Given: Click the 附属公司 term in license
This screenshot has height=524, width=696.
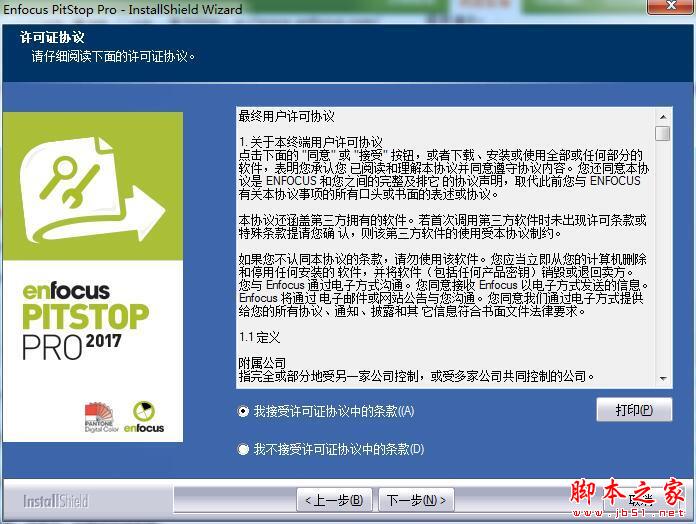Looking at the screenshot, I should point(262,363).
